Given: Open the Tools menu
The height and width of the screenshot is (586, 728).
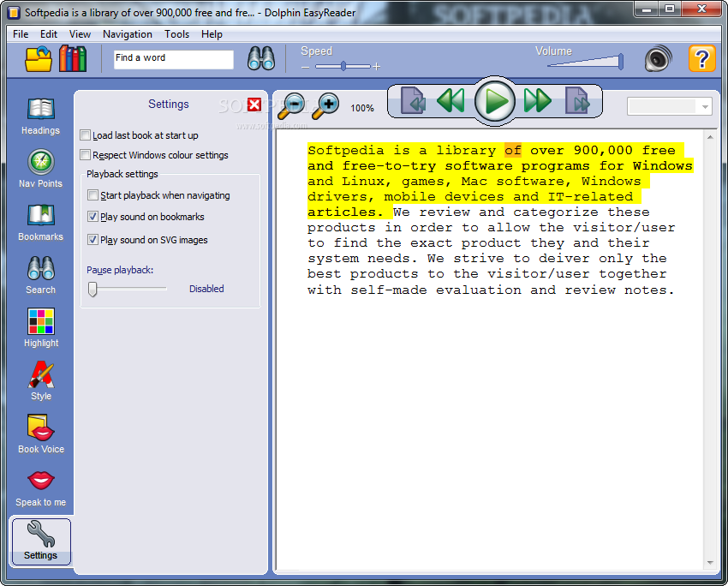Looking at the screenshot, I should tap(177, 34).
